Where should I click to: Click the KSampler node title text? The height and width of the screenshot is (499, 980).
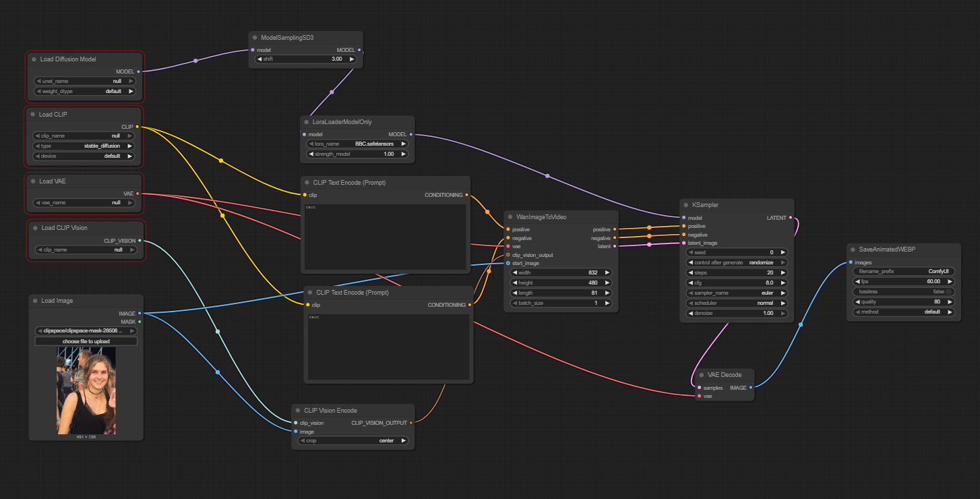pos(706,205)
